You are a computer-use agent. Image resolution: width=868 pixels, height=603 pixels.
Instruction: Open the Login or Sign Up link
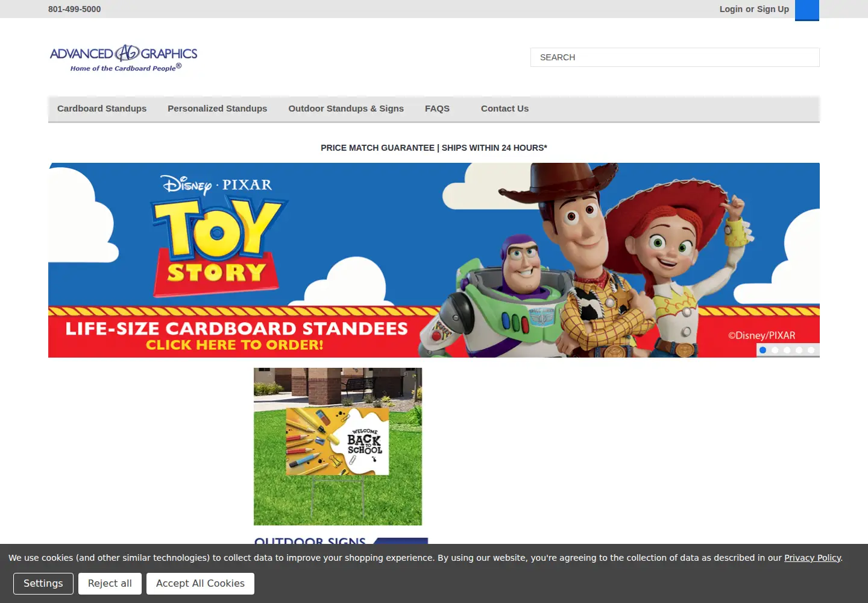tap(754, 9)
